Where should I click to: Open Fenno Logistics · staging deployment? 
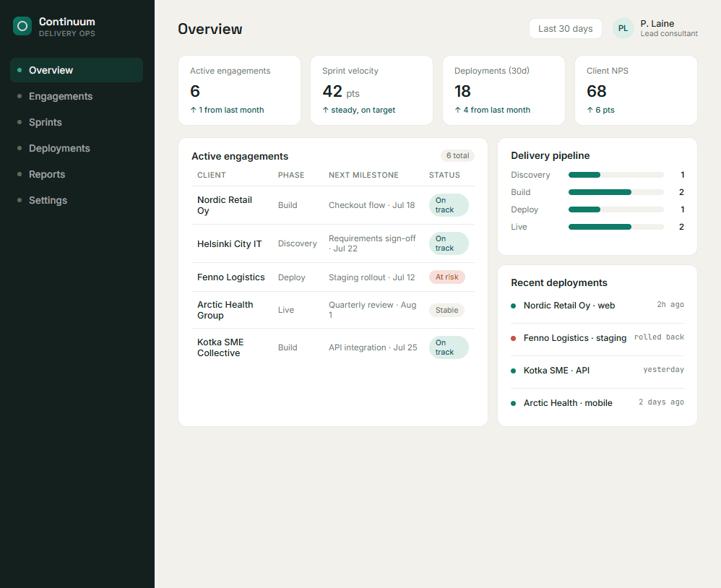[x=575, y=338]
